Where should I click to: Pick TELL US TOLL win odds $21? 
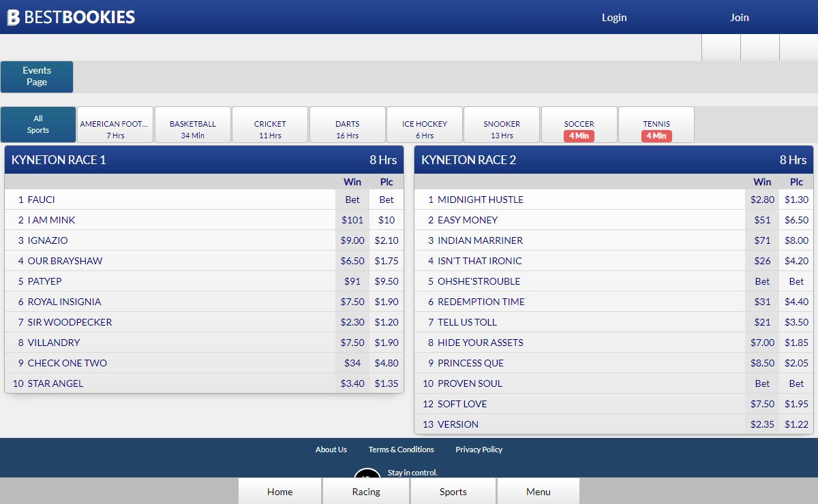762,322
